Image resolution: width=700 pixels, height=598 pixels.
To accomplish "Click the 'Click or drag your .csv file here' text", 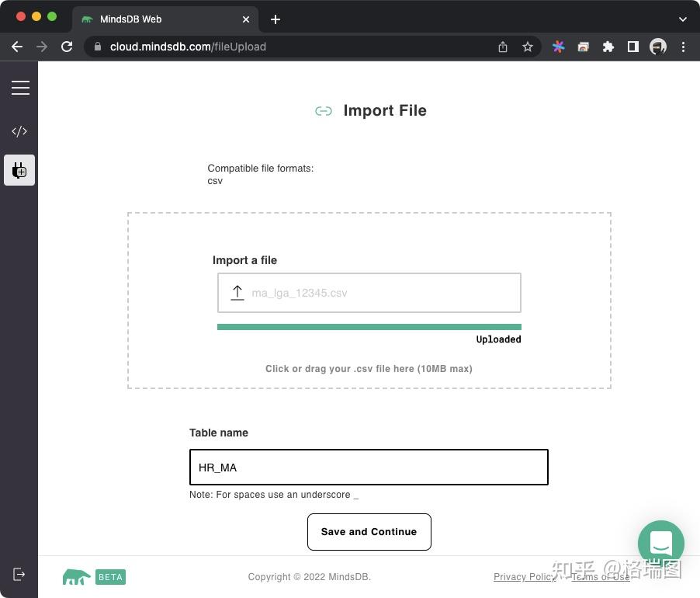I will click(369, 368).
